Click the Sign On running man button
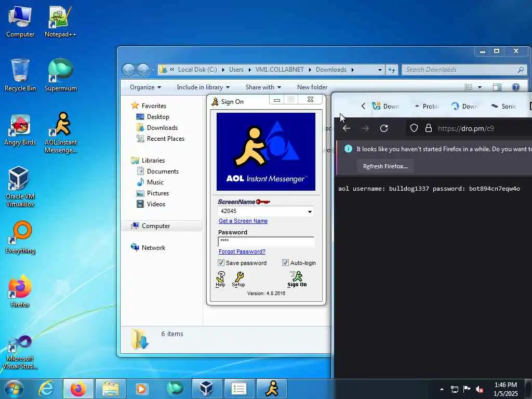This screenshot has width=532, height=399. pyautogui.click(x=297, y=279)
